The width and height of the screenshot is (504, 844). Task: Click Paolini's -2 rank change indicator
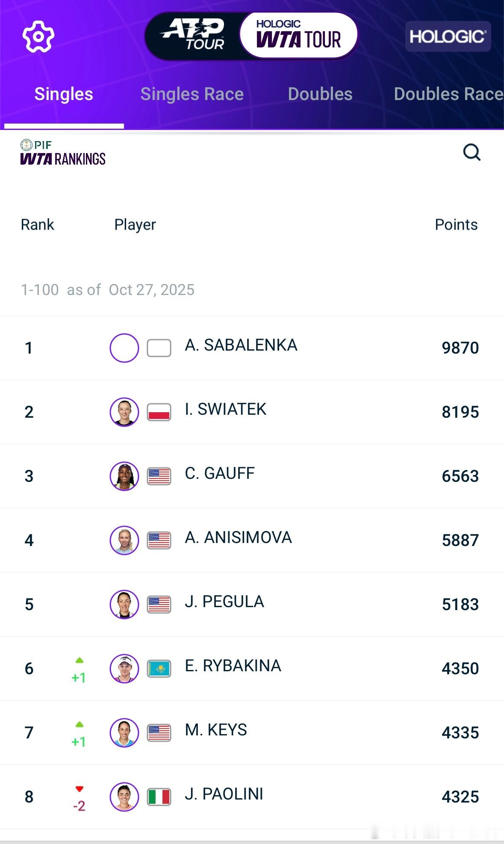point(79,799)
